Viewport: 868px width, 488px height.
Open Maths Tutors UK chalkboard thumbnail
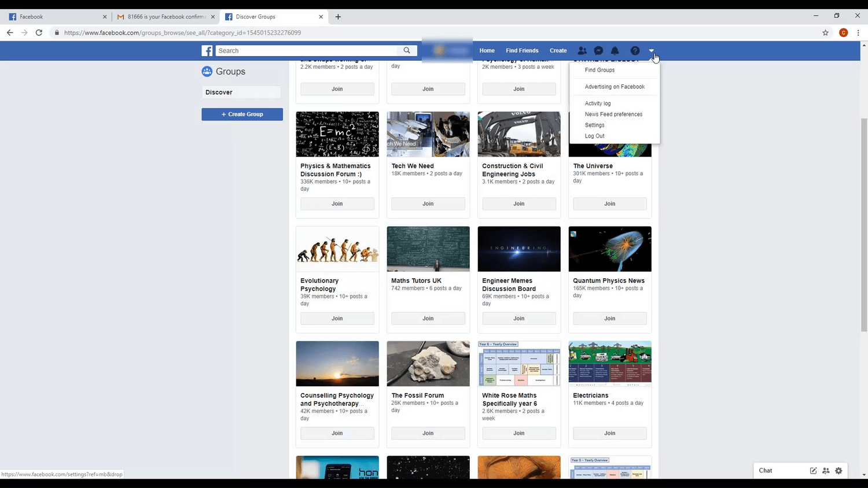428,249
